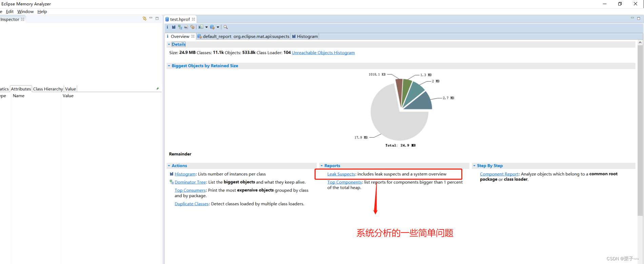Open the Edit menu
The image size is (644, 264).
tap(10, 12)
